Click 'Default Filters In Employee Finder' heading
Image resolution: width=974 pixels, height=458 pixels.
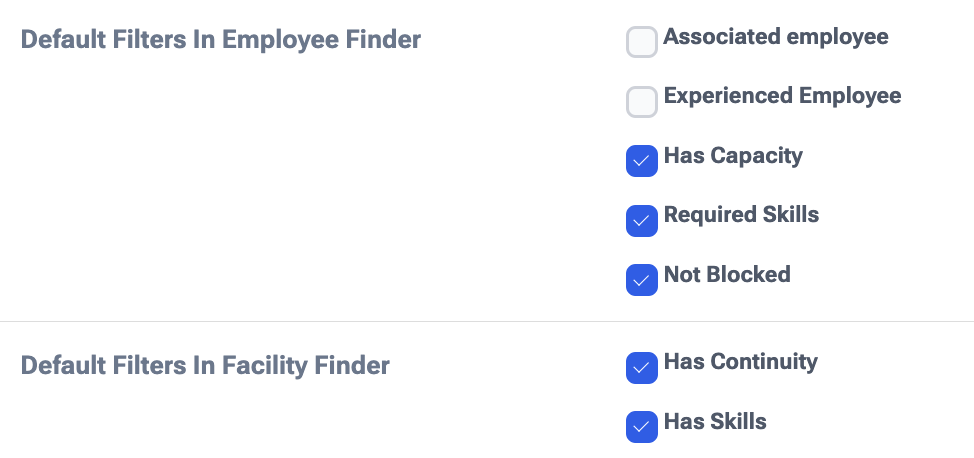(x=221, y=39)
